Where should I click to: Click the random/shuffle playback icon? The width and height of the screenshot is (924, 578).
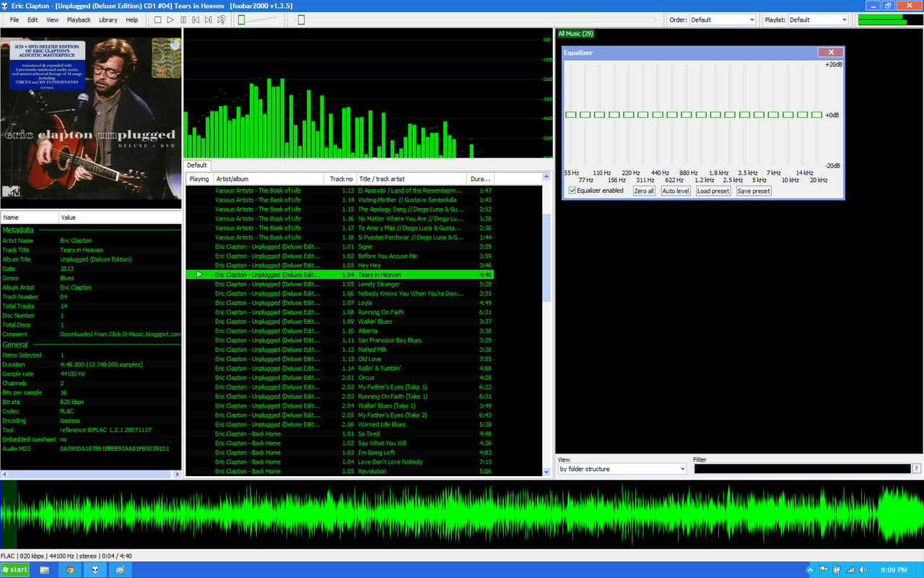pyautogui.click(x=221, y=20)
